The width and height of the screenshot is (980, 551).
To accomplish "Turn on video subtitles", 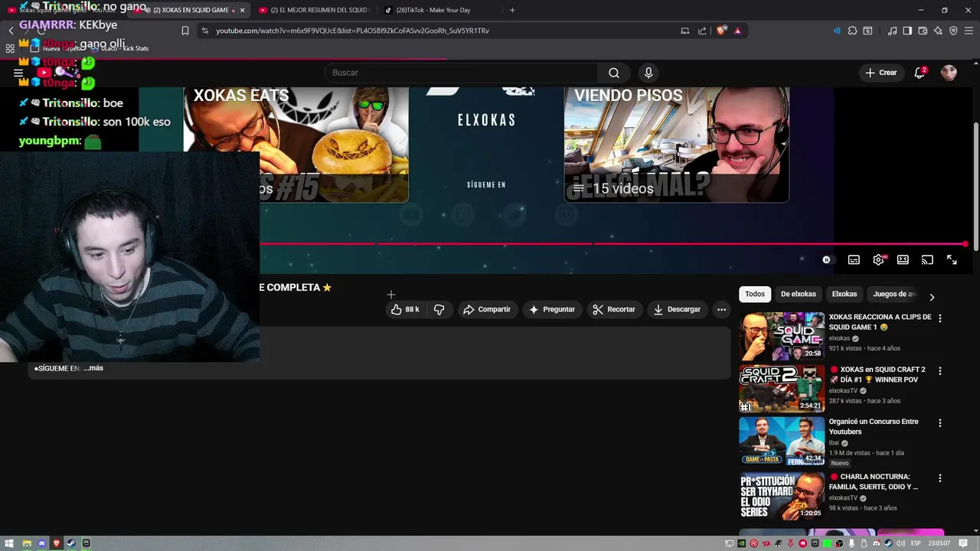I will (x=854, y=260).
